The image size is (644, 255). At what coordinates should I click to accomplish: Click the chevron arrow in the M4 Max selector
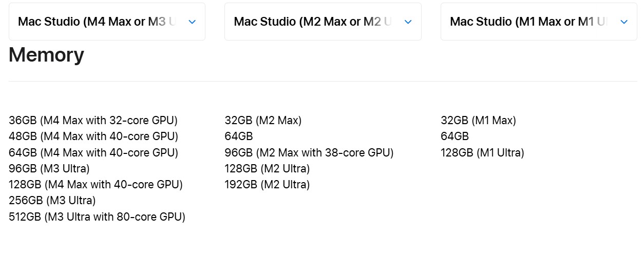click(x=192, y=22)
